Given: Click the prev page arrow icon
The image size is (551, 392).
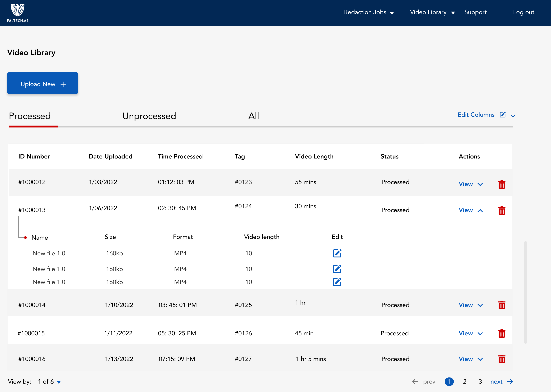Looking at the screenshot, I should pyautogui.click(x=415, y=382).
